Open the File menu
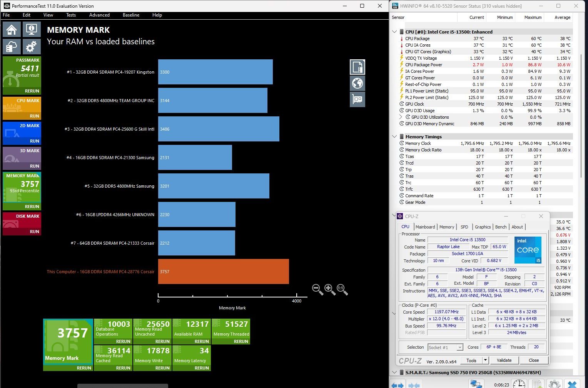588x388 pixels. (x=7, y=15)
